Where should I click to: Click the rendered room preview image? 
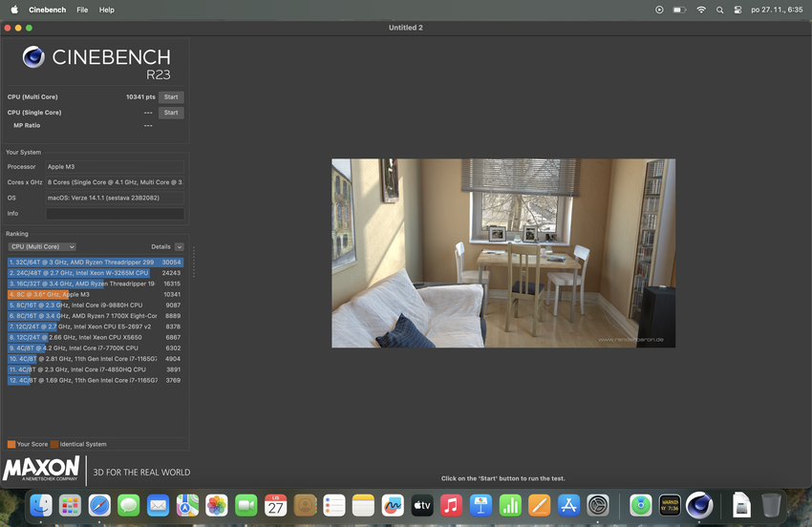pyautogui.click(x=503, y=253)
